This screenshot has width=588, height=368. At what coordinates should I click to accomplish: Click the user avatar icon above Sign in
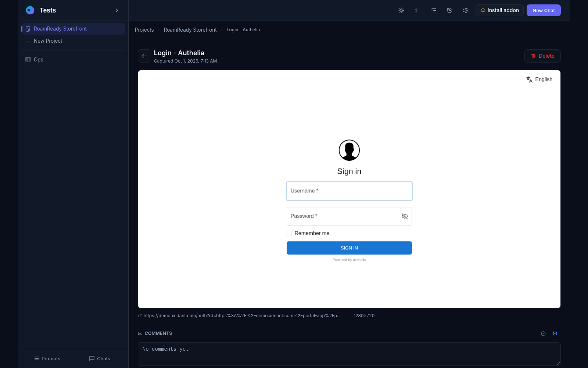(x=349, y=150)
